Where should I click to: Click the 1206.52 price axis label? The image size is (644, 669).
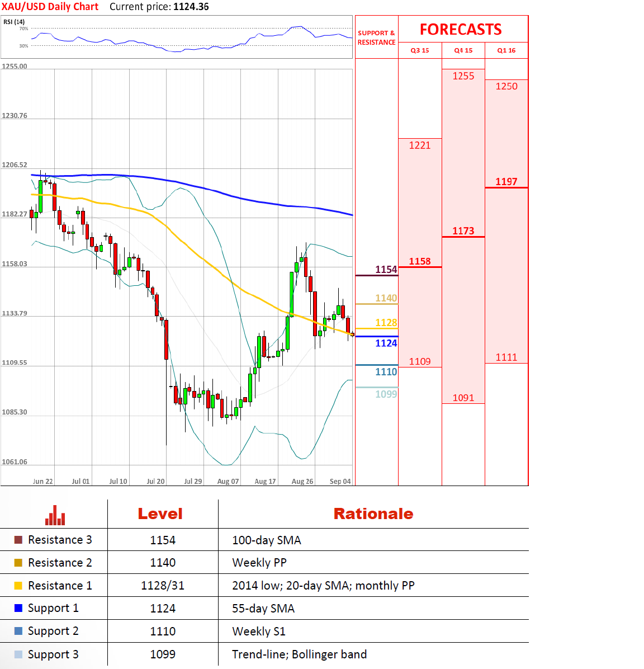click(15, 164)
